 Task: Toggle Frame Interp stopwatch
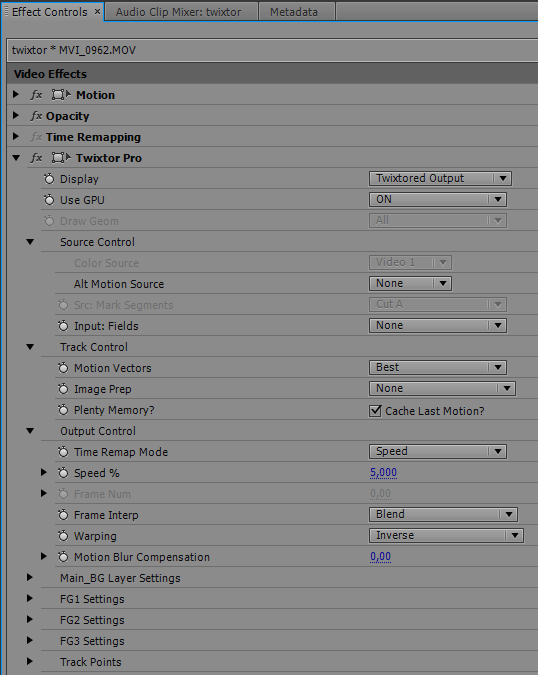pos(63,515)
